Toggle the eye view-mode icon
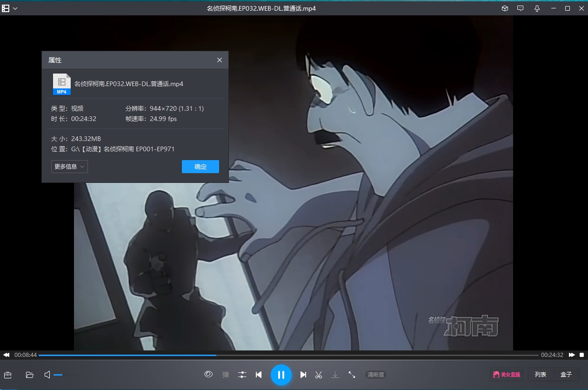 click(209, 374)
